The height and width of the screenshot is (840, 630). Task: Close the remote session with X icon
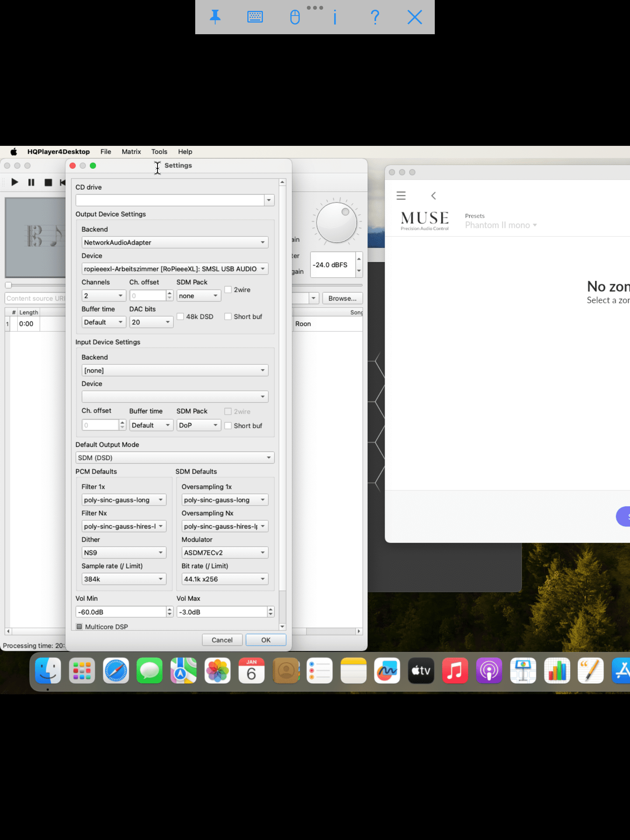[x=415, y=17]
